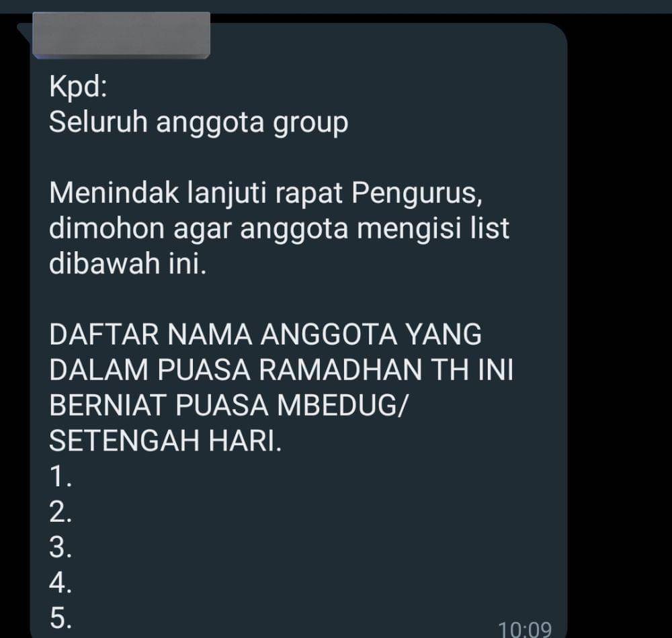The image size is (672, 638).
Task: Click the "SETENGAH HARI." line
Action: [x=165, y=441]
